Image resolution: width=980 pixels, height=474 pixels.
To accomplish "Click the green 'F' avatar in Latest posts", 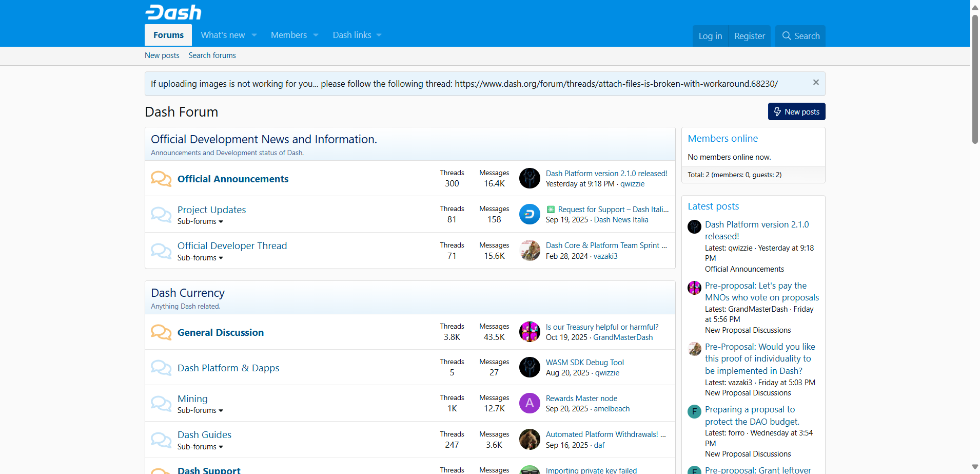I will (694, 411).
